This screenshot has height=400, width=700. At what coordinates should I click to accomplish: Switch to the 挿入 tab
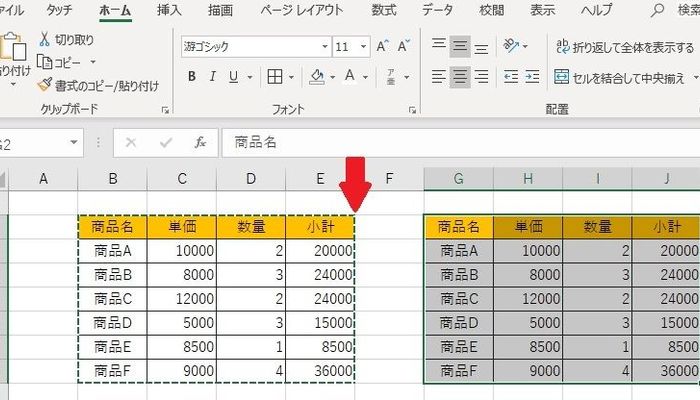coord(169,10)
